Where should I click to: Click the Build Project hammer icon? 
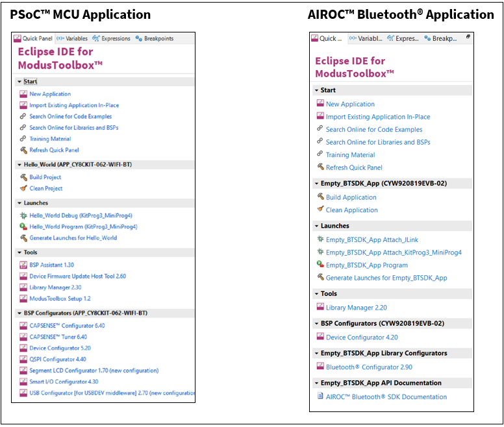coord(23,177)
